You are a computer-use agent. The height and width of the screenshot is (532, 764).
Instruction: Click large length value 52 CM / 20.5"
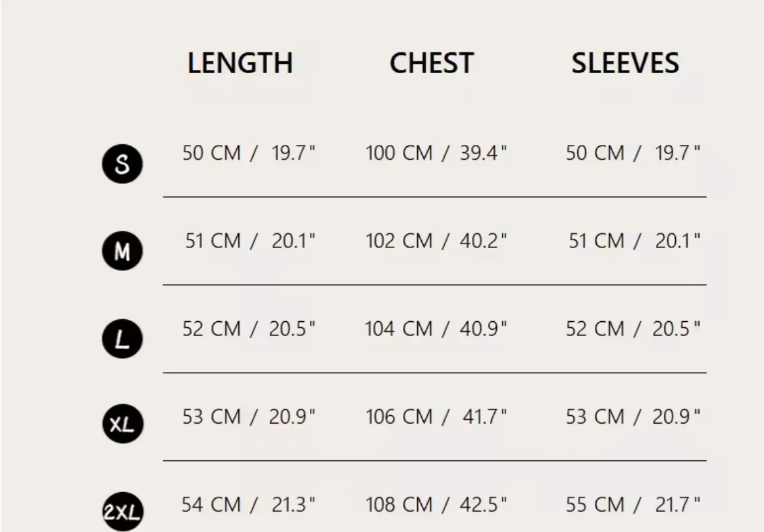coord(249,329)
